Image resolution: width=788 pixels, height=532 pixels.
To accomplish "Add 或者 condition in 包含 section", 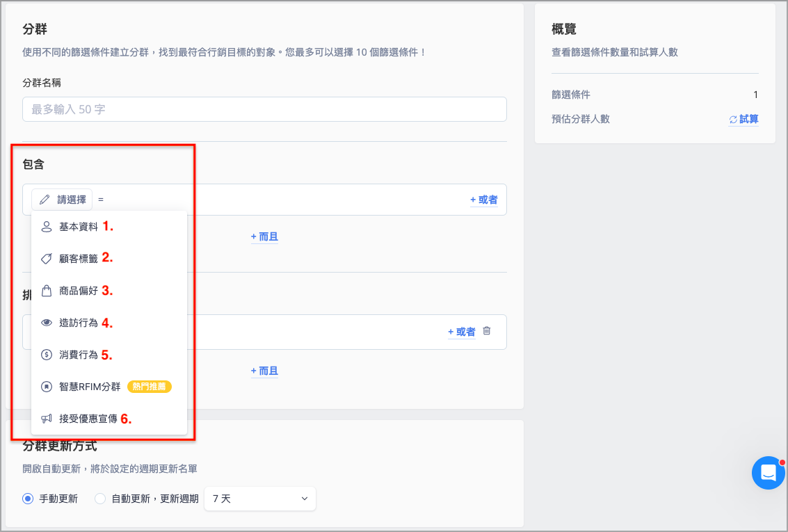I will point(483,200).
